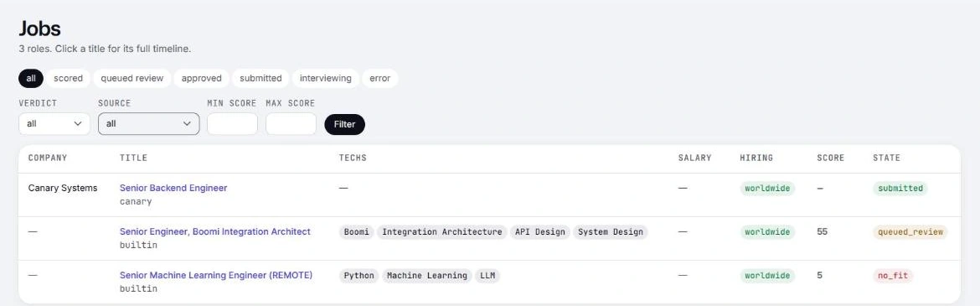Focus the Min Score input field
Image resolution: width=980 pixels, height=306 pixels.
pos(233,124)
